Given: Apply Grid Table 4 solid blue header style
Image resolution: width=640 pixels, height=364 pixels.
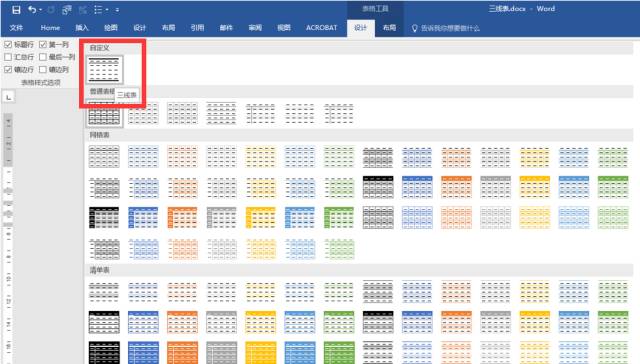Looking at the screenshot, I should click(x=417, y=187).
